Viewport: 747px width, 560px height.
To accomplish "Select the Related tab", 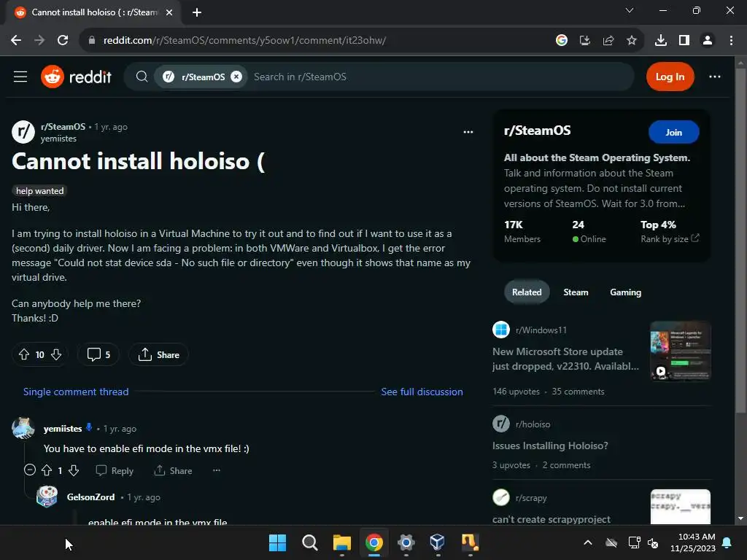I will (x=527, y=292).
